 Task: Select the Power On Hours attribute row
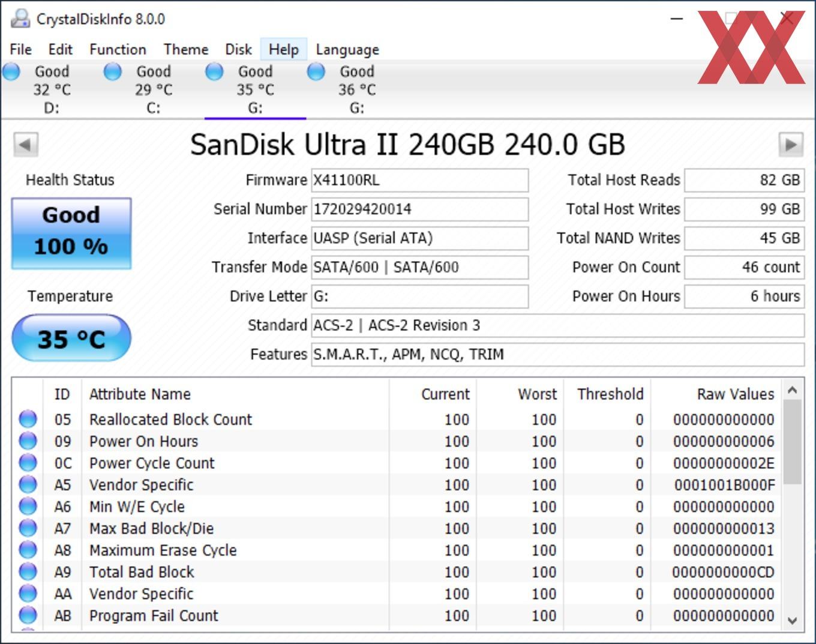point(397,441)
